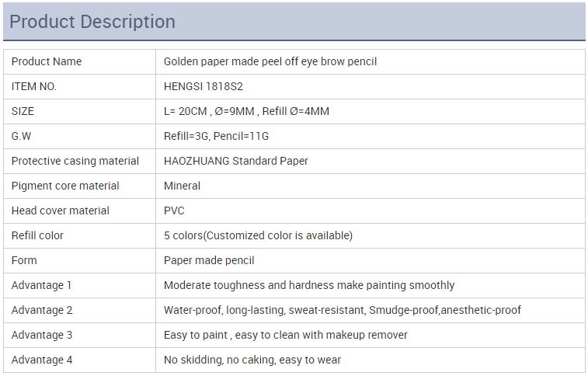Click the ITEM NO. label
588x376 pixels.
(x=33, y=86)
